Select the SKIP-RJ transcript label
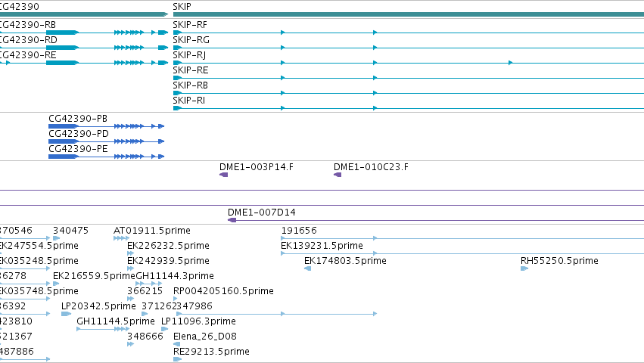644x363 pixels. pos(189,55)
